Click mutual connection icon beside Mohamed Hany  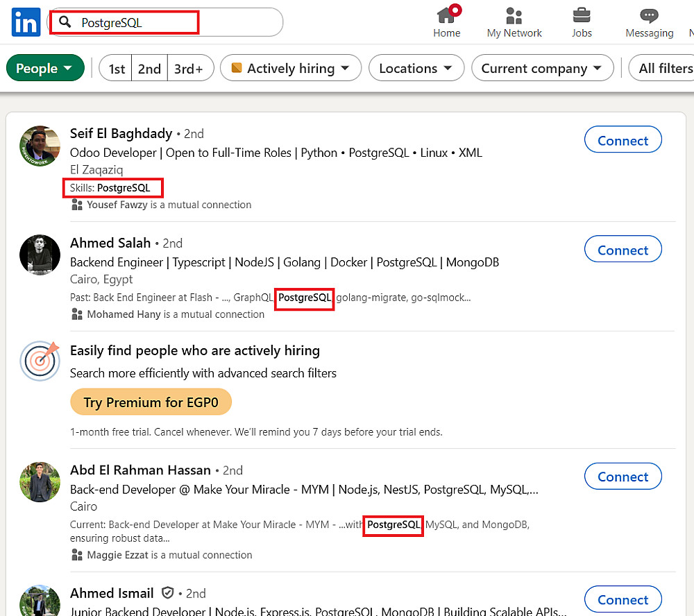(77, 314)
